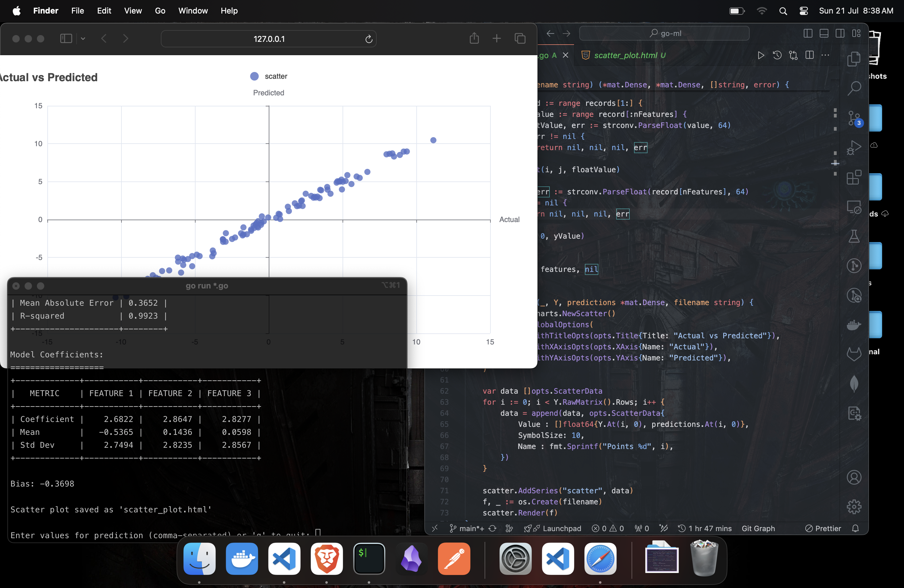Open Docker Desktop from Dock
This screenshot has width=904, height=588.
[x=242, y=559]
